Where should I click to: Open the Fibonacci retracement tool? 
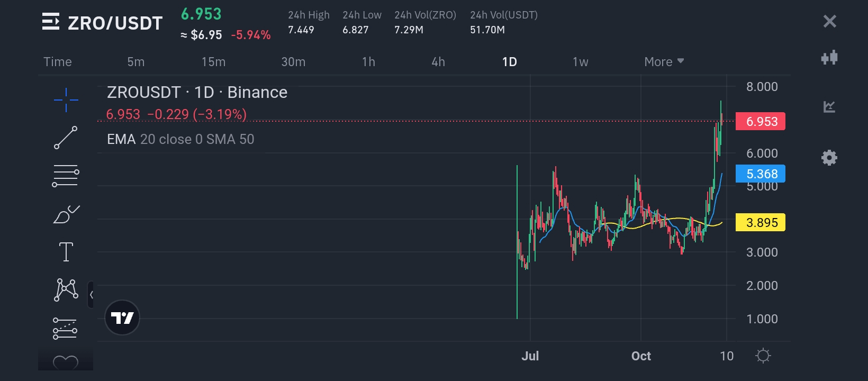66,176
